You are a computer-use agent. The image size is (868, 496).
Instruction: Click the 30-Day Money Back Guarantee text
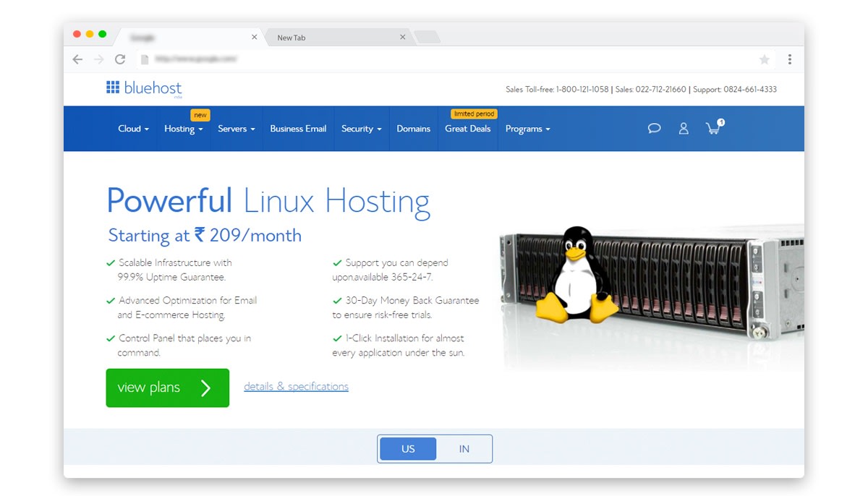click(406, 307)
